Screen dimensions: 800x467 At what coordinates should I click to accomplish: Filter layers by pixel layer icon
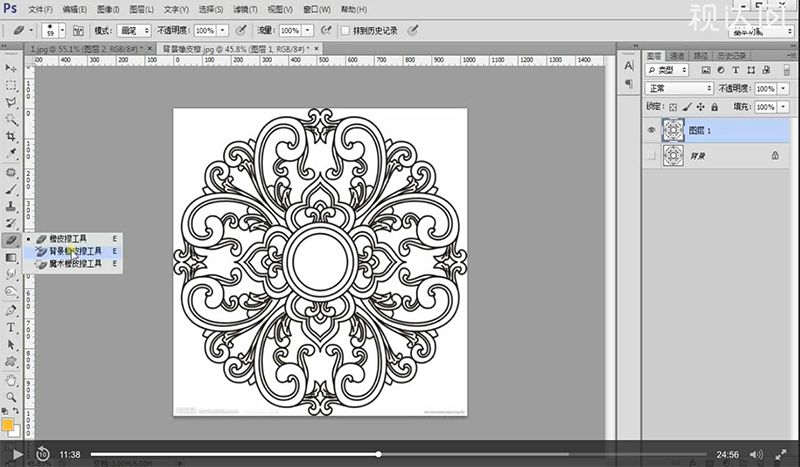coord(706,70)
